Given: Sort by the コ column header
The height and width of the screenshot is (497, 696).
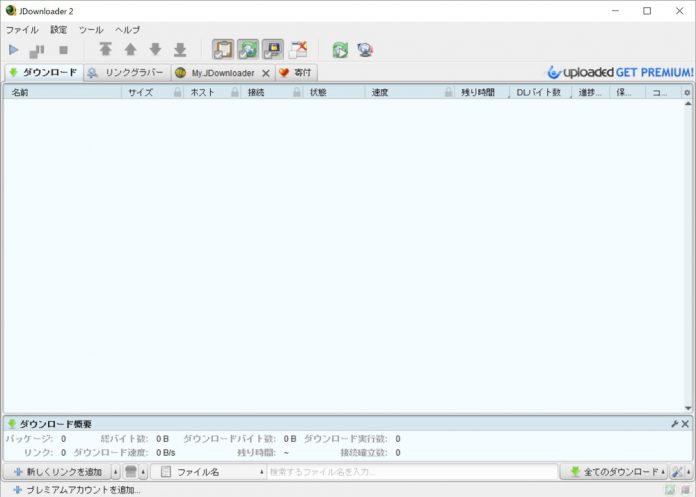Looking at the screenshot, I should tap(662, 92).
